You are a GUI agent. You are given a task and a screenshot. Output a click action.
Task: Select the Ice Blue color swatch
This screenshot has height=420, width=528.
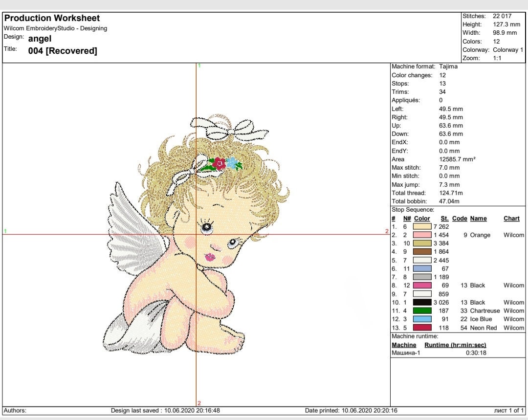(x=421, y=319)
